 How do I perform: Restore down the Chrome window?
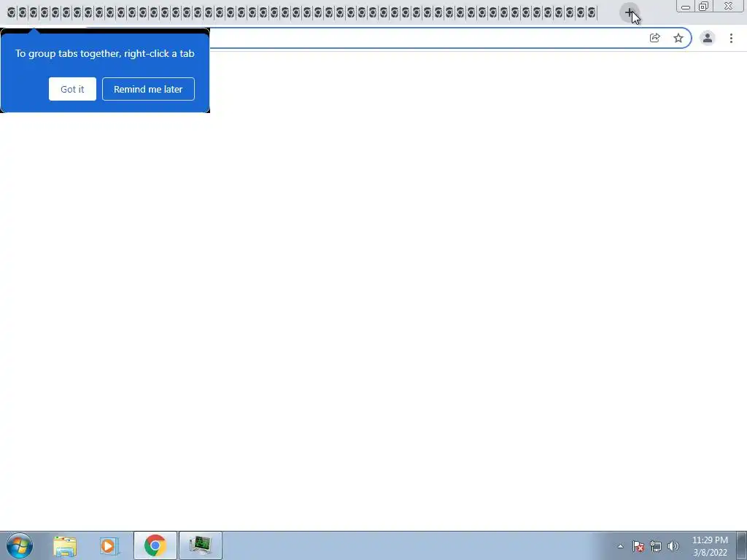(703, 6)
